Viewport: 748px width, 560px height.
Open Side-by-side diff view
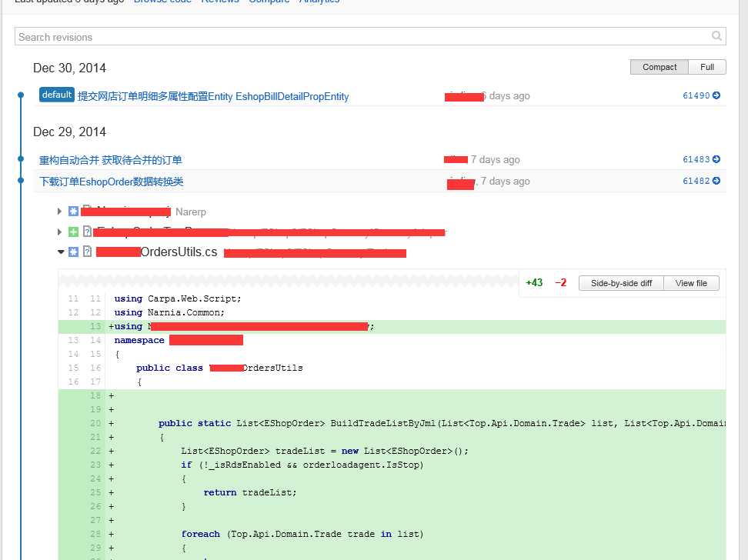(621, 283)
